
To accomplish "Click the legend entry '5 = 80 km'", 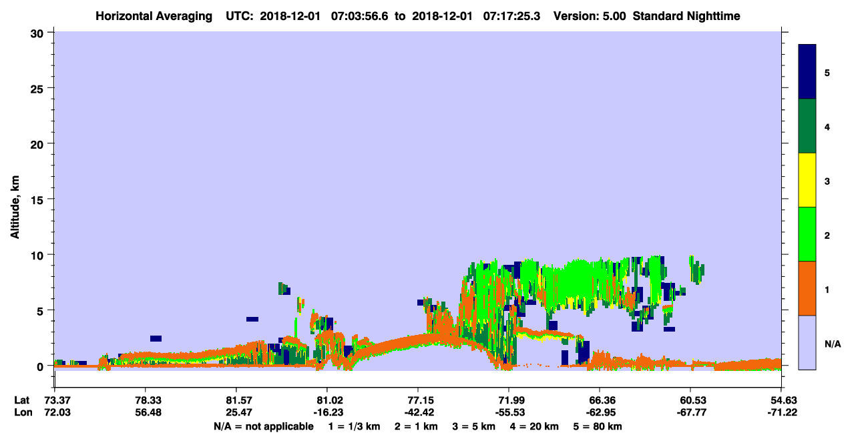I will click(x=598, y=426).
